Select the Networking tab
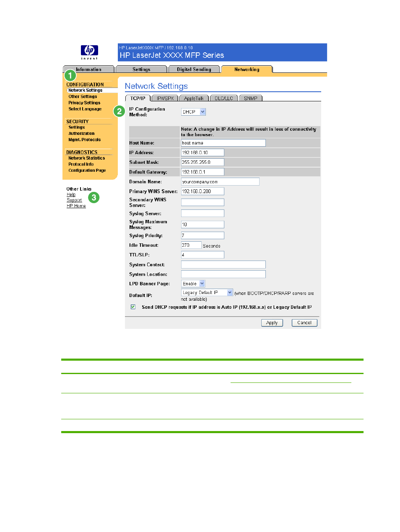Viewport: 400px width, 532px height. pos(247,70)
